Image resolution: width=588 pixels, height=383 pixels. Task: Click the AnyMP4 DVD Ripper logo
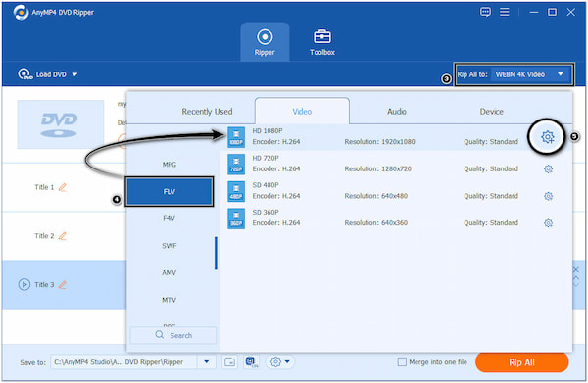pos(21,13)
